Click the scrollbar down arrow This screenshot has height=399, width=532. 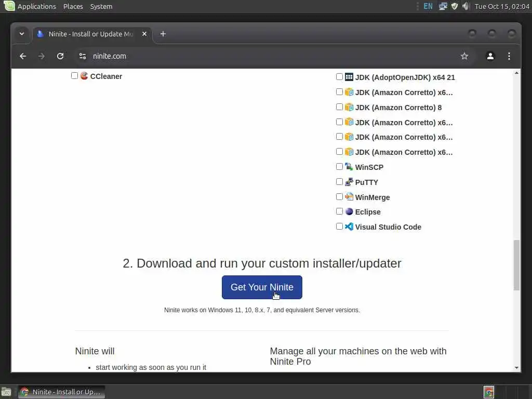(516, 368)
